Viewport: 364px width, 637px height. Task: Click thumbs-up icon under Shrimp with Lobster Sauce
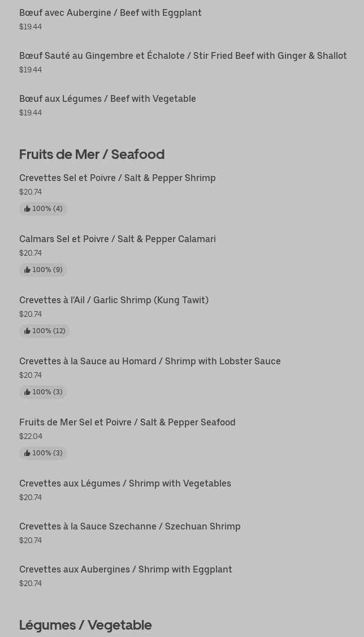tap(27, 392)
